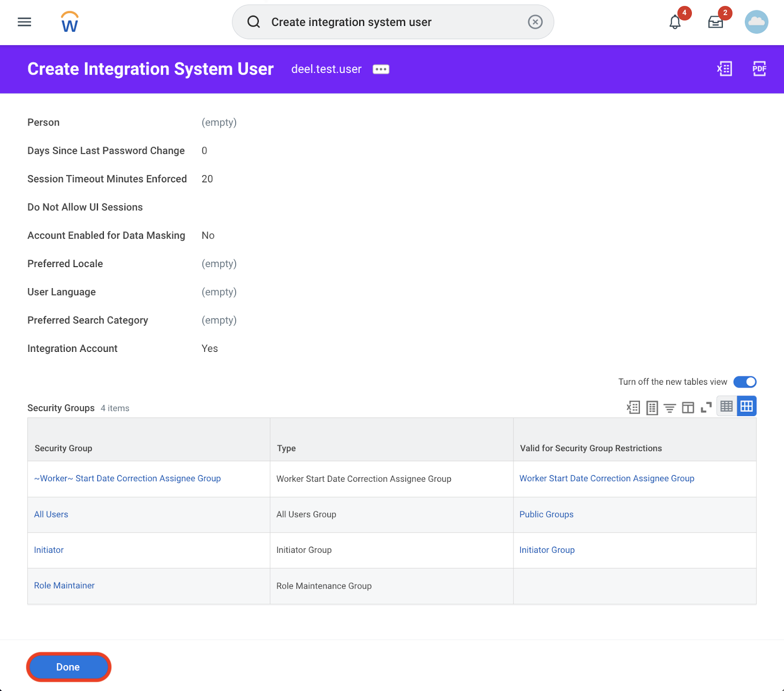Open the Role Maintainer security group
Image resolution: width=784 pixels, height=691 pixels.
[64, 585]
